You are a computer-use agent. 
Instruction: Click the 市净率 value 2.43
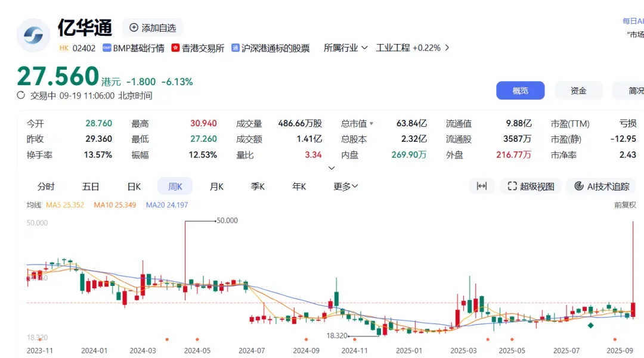click(627, 155)
